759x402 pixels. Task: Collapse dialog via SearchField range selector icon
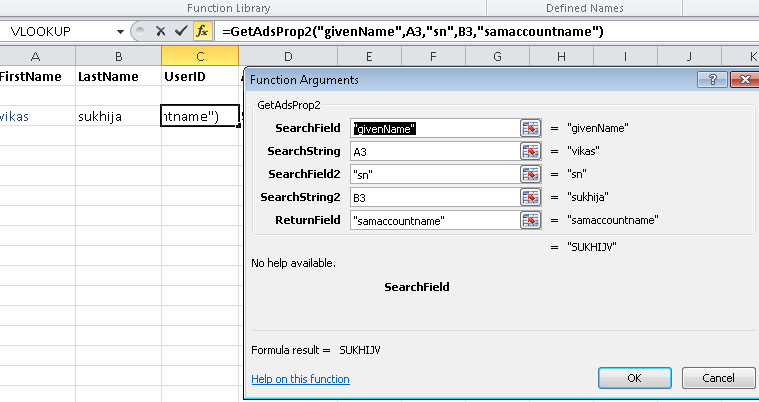(530, 128)
